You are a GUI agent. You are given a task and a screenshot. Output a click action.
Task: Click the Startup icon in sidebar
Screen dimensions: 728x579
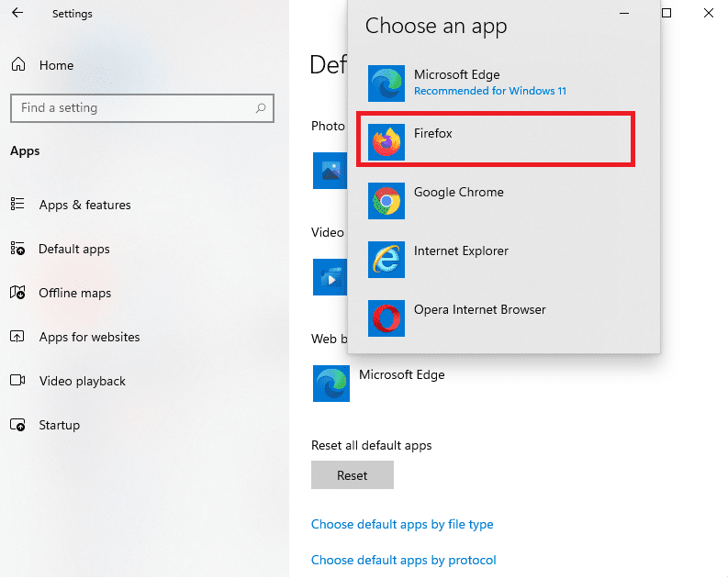tap(17, 425)
